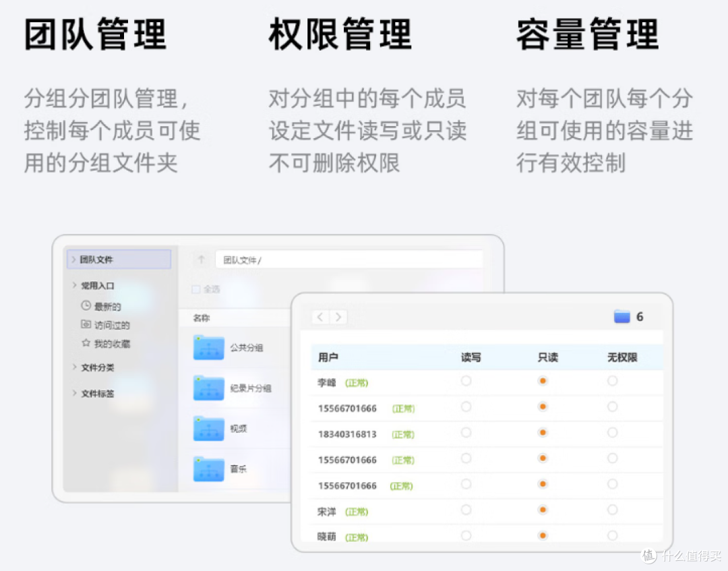Open the 视频 folder icon

click(x=209, y=428)
